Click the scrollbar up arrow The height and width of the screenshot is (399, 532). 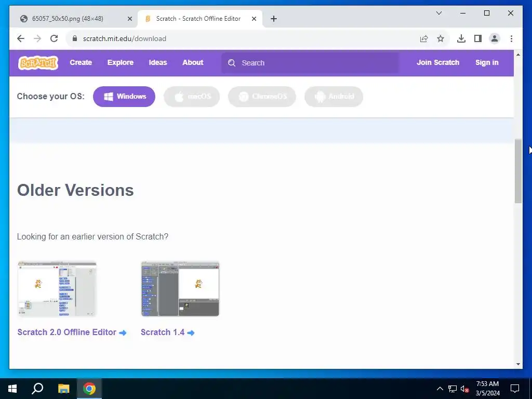[x=518, y=55]
